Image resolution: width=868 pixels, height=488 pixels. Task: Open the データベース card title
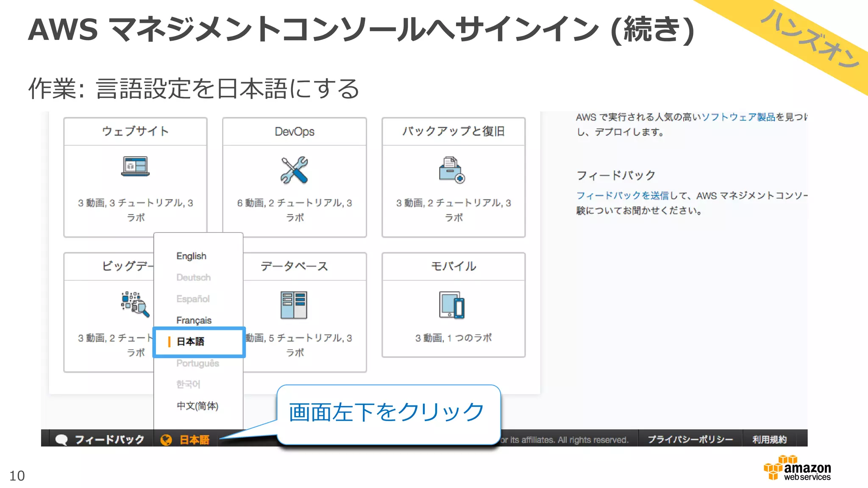pos(294,266)
